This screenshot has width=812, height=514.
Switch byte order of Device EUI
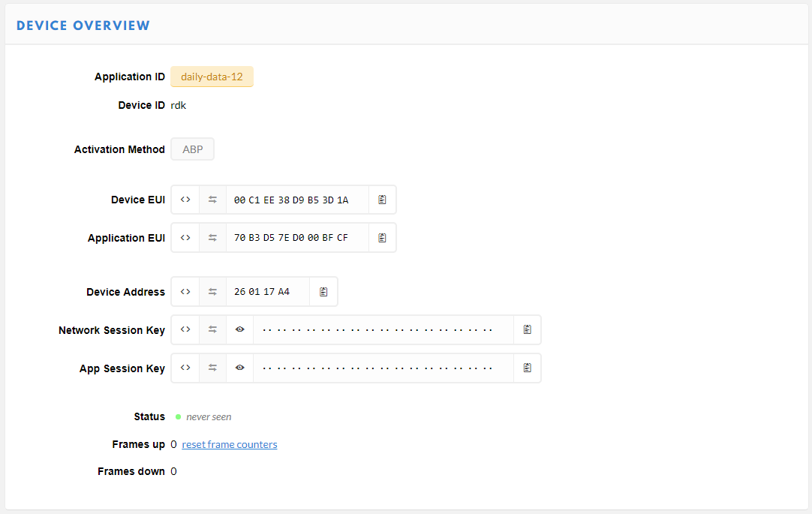212,200
